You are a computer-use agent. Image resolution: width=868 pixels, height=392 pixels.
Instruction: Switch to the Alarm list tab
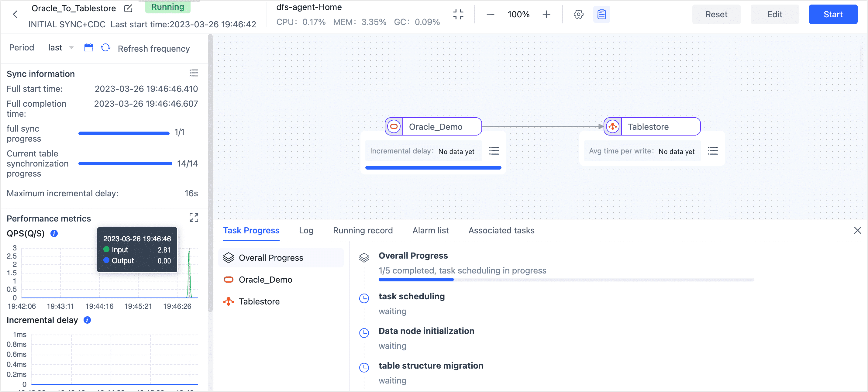(430, 230)
